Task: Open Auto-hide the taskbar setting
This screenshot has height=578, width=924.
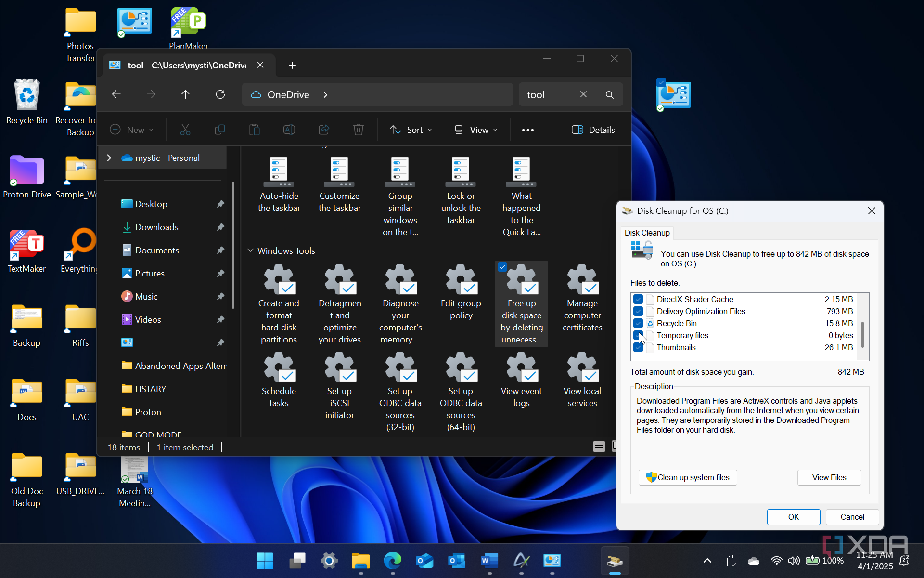Action: pyautogui.click(x=279, y=185)
